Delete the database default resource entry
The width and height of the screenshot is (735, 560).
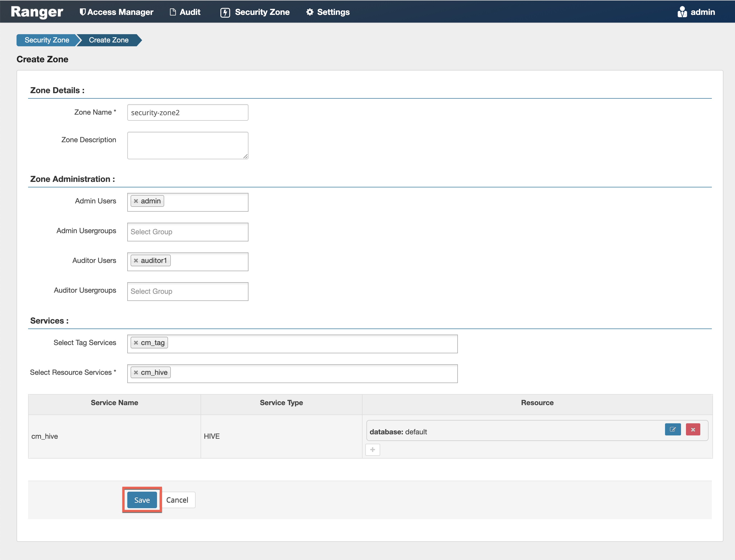click(693, 429)
